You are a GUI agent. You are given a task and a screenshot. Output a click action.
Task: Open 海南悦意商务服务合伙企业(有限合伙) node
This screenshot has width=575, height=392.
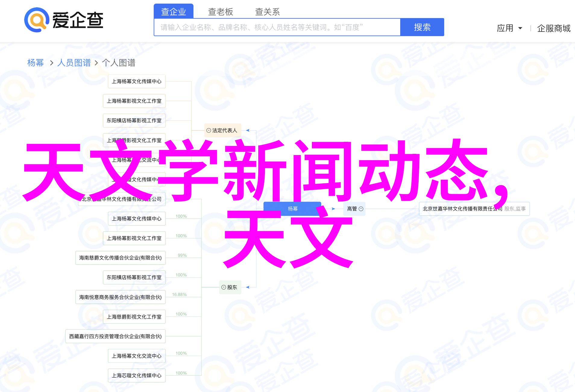coord(121,297)
